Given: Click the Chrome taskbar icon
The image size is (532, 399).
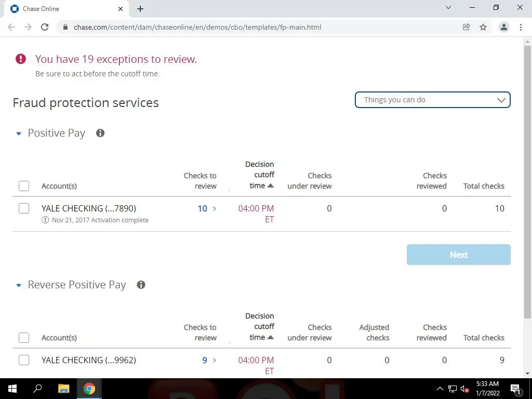Looking at the screenshot, I should 89,389.
